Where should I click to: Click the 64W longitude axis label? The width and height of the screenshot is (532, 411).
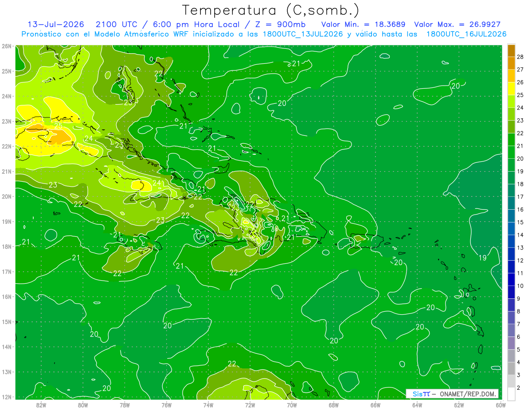pos(417,405)
